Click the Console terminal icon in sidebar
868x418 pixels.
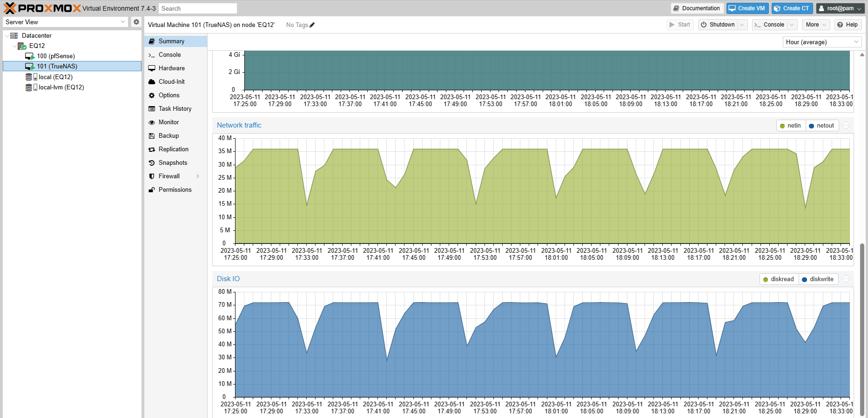(152, 55)
